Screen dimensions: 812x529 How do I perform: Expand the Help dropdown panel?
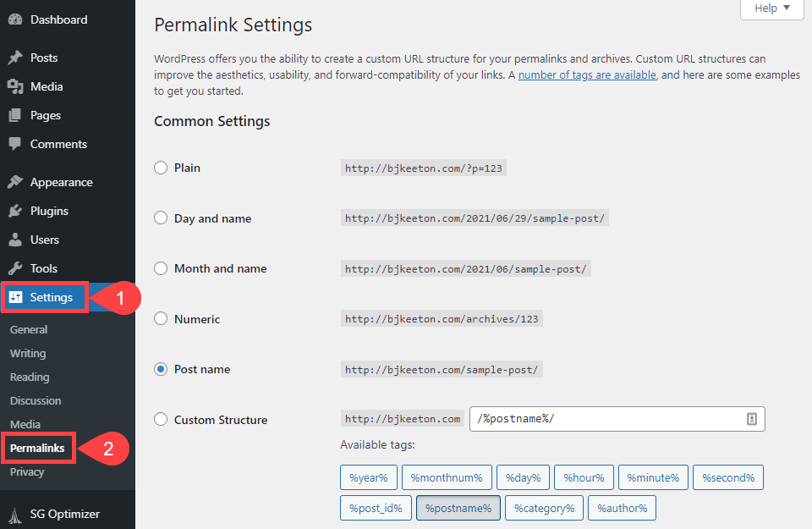[x=771, y=8]
